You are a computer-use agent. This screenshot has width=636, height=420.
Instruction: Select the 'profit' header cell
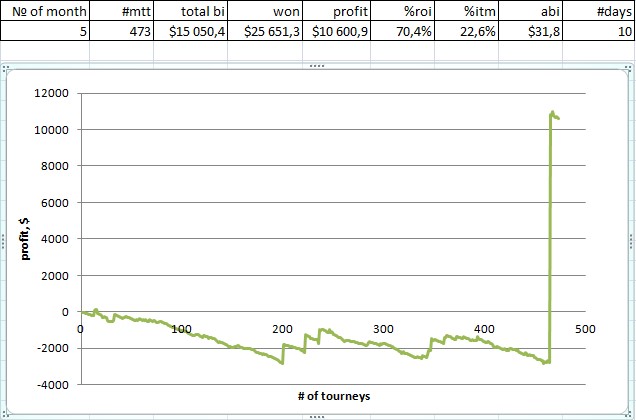click(336, 11)
